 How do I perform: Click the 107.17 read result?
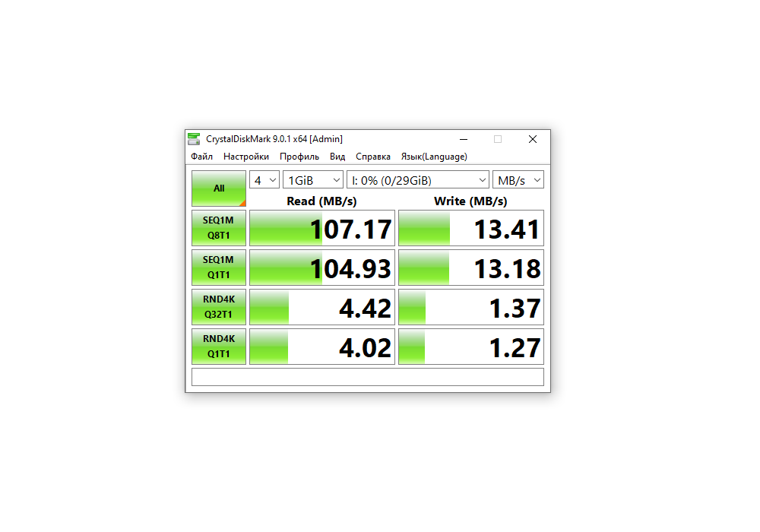322,228
